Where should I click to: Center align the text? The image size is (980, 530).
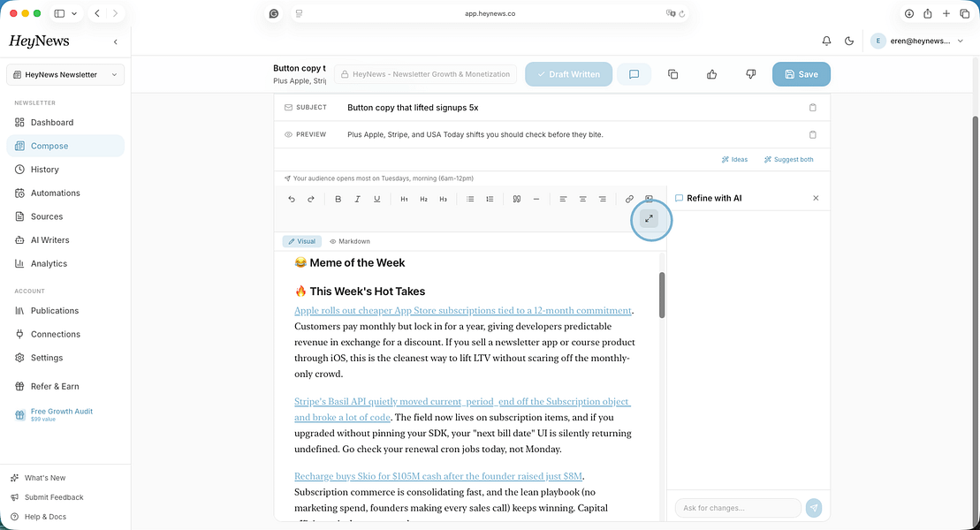[582, 199]
